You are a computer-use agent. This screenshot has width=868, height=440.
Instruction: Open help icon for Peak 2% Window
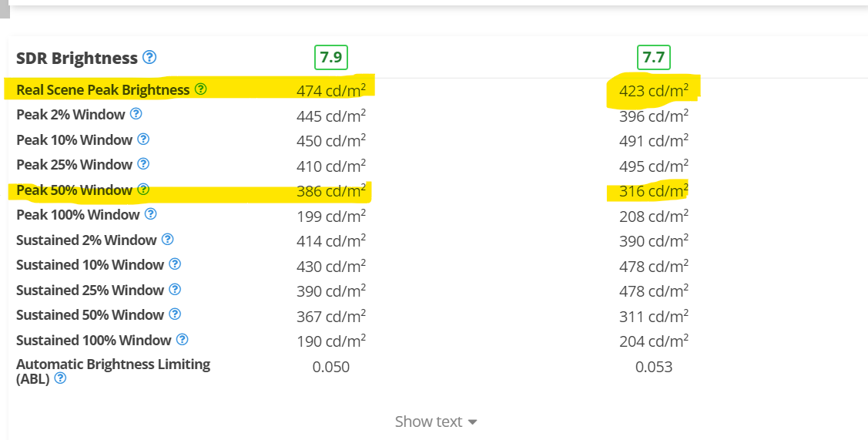click(x=136, y=114)
